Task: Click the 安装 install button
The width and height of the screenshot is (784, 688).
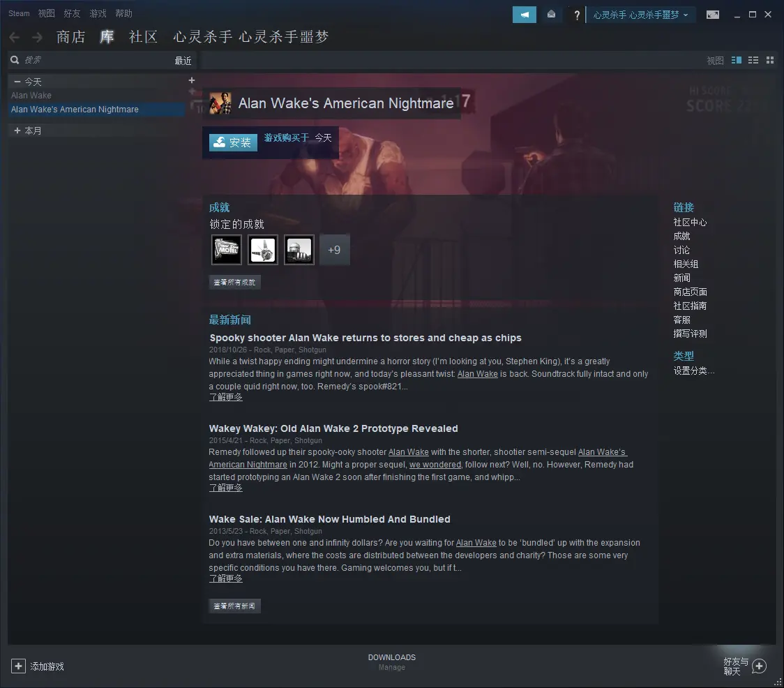Action: 233,142
